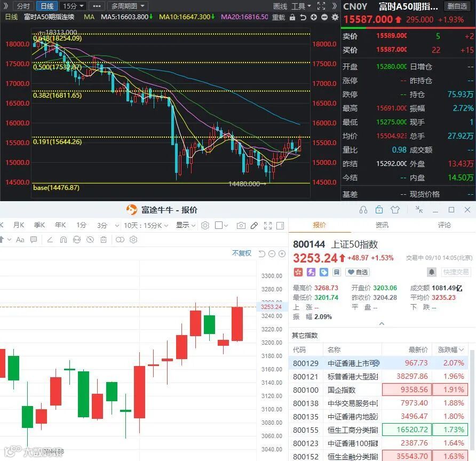Expand the arrow drawing tool chevron
Viewport: 476px width, 461px height.
(x=9, y=240)
